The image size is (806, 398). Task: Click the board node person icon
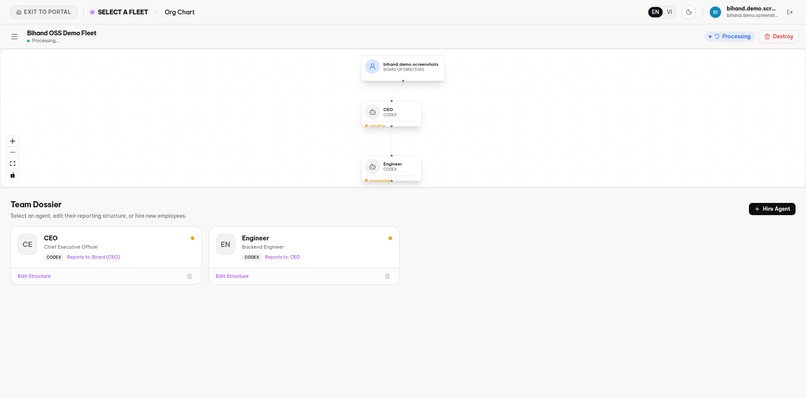pyautogui.click(x=372, y=66)
